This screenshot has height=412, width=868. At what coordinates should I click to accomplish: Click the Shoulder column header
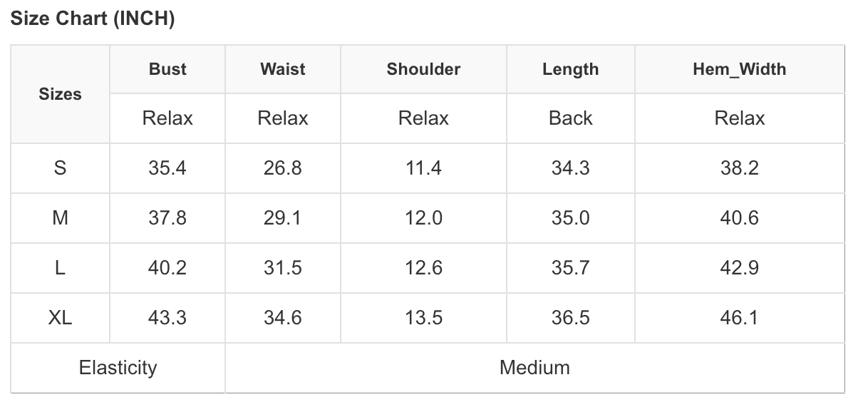click(x=423, y=69)
